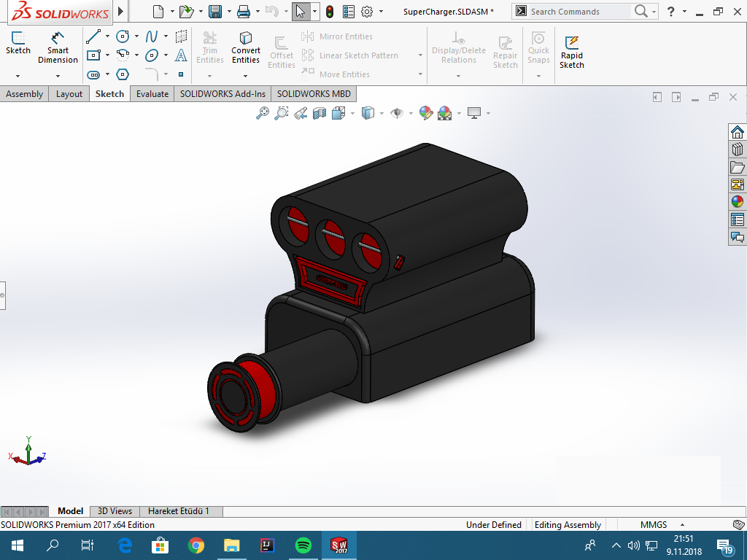
Task: Click Zoom to Fit in view toolbar
Action: 263,113
